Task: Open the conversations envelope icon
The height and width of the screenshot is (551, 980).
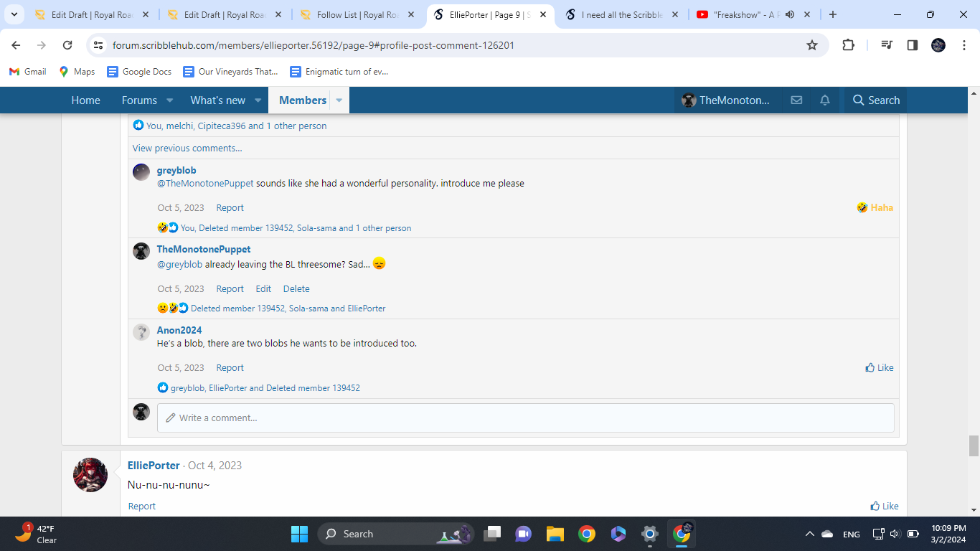Action: (x=796, y=100)
